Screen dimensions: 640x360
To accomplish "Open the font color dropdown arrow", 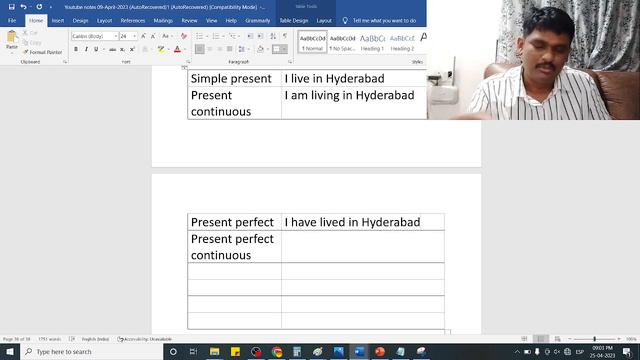I will pos(185,49).
